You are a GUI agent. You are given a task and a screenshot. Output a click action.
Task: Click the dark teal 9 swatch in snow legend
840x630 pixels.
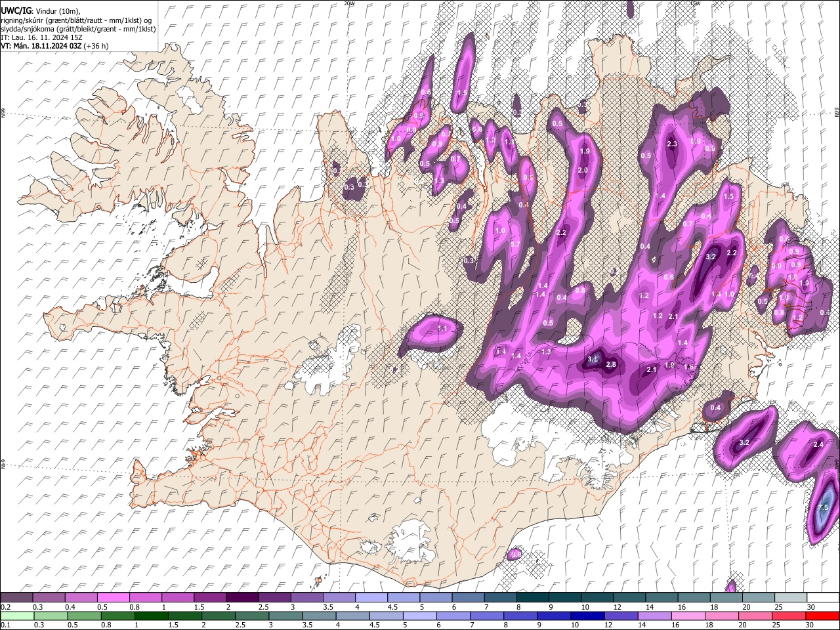tap(564, 597)
